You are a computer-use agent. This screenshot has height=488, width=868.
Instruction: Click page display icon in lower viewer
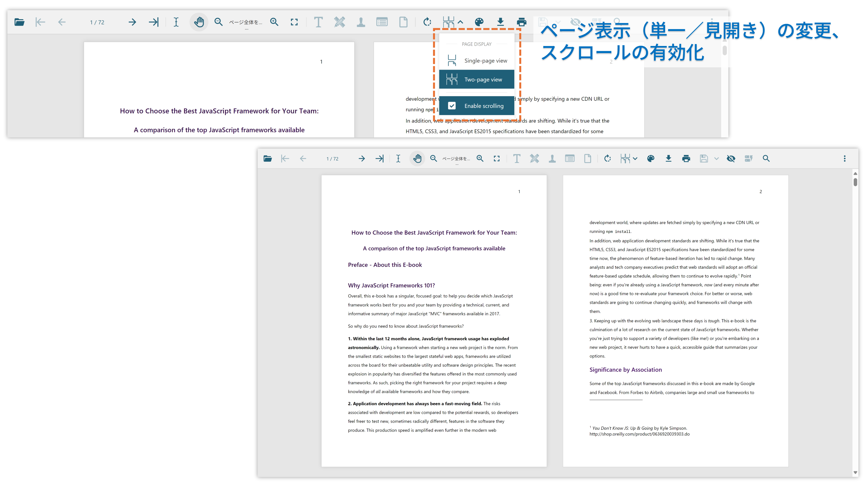click(625, 159)
